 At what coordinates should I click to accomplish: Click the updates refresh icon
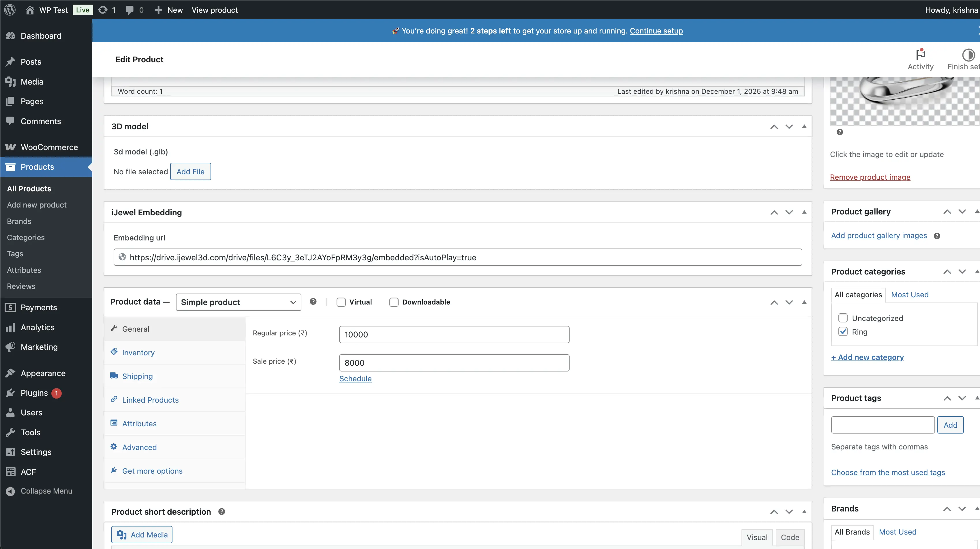103,10
